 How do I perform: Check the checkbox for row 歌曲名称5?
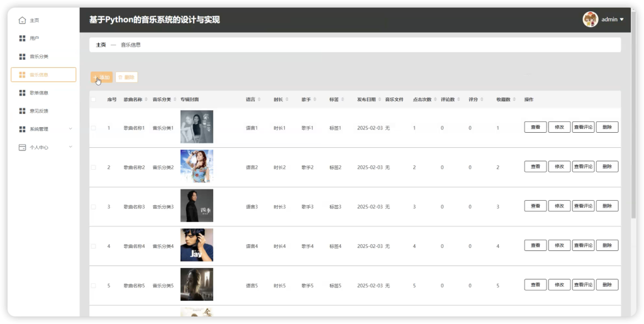pos(93,286)
